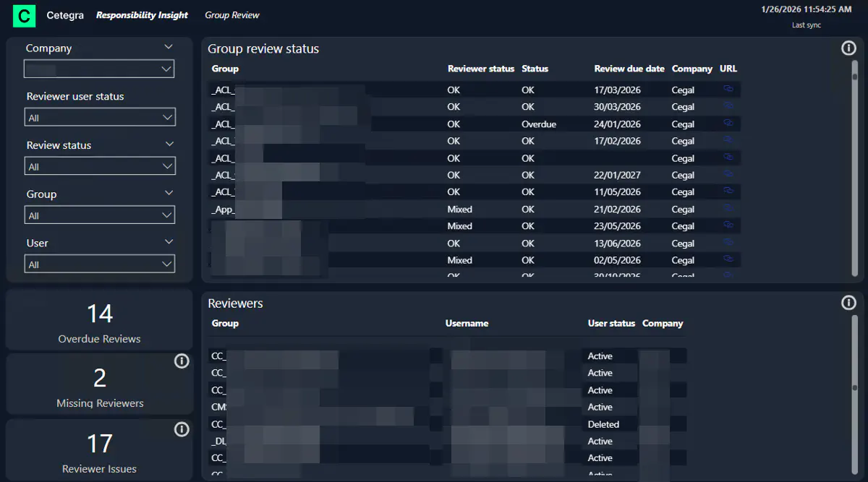868x482 pixels.
Task: Open the Review status dropdown box
Action: point(100,166)
